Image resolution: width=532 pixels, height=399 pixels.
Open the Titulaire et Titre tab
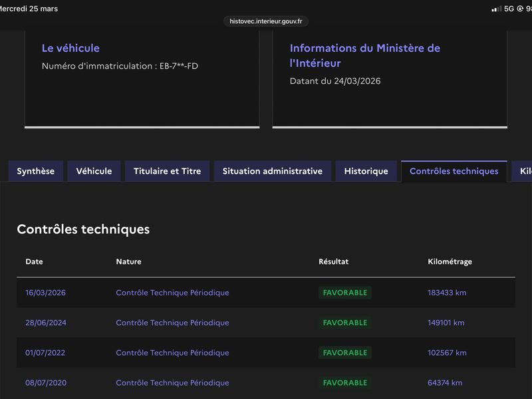(168, 172)
